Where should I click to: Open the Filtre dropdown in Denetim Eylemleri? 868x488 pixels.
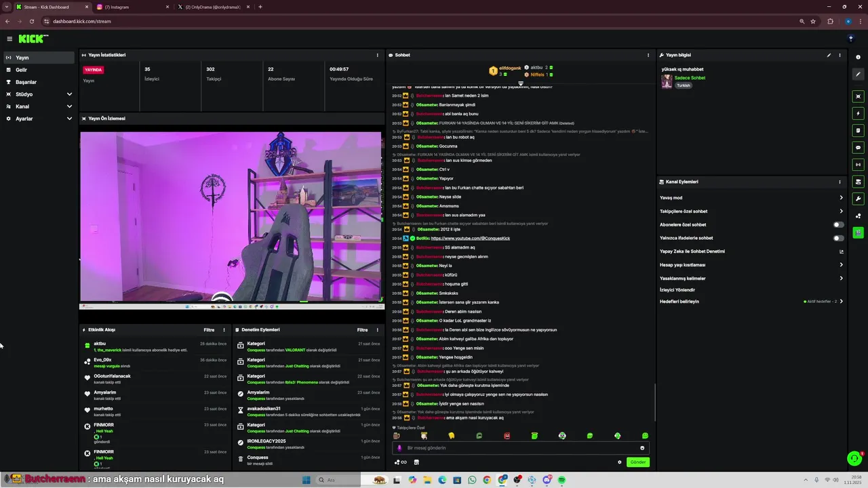point(363,330)
